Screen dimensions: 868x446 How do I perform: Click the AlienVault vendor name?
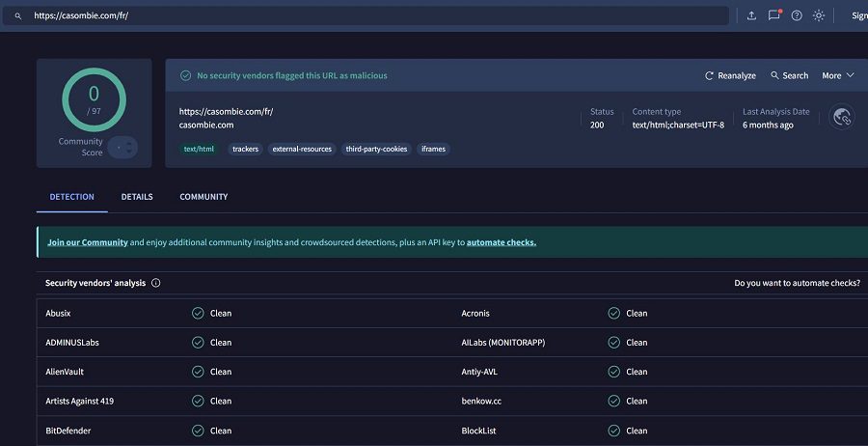[x=65, y=372]
